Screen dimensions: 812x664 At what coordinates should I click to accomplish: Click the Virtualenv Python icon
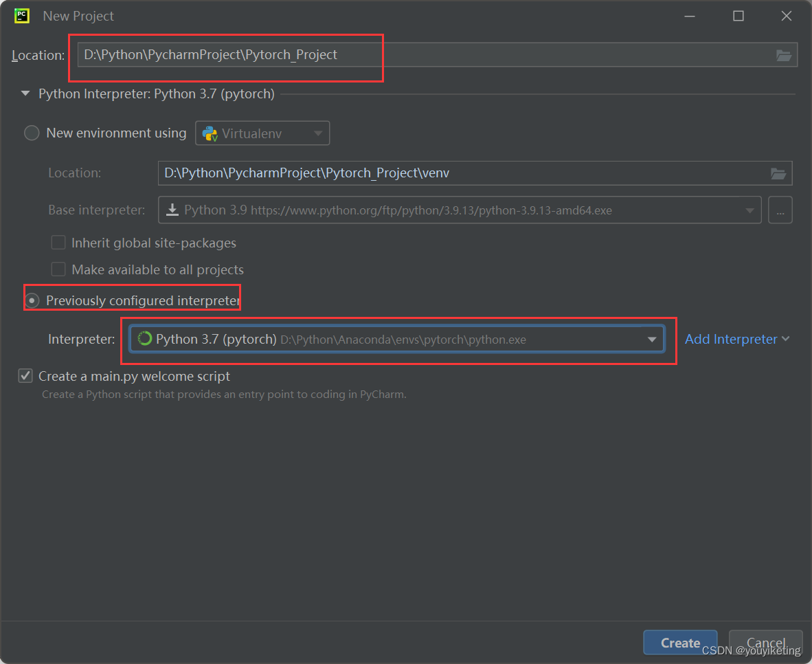(210, 134)
